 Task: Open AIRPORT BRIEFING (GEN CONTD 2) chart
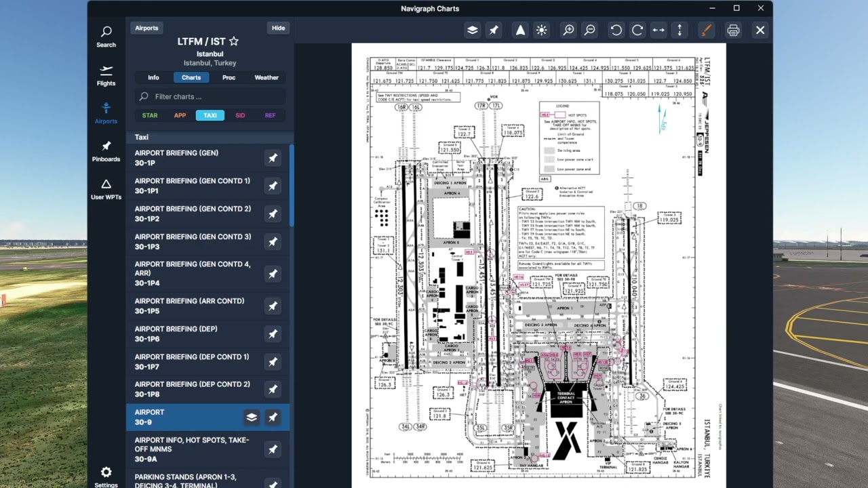coord(208,213)
